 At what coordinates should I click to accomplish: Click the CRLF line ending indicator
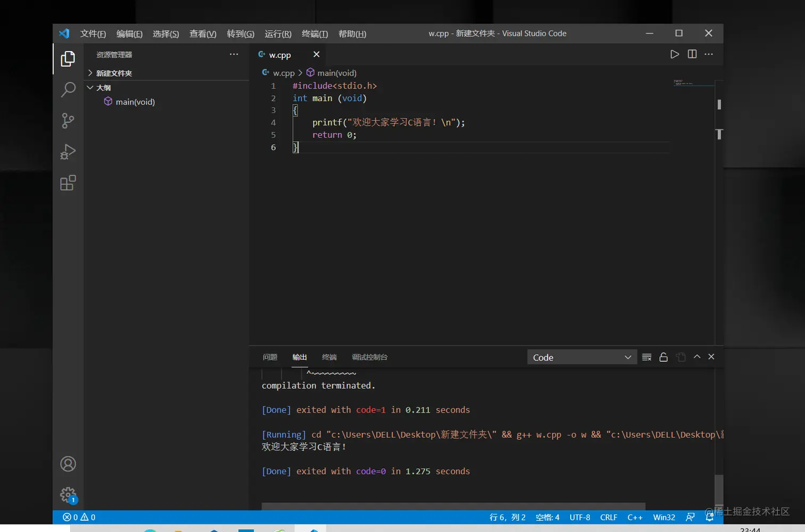pos(609,517)
